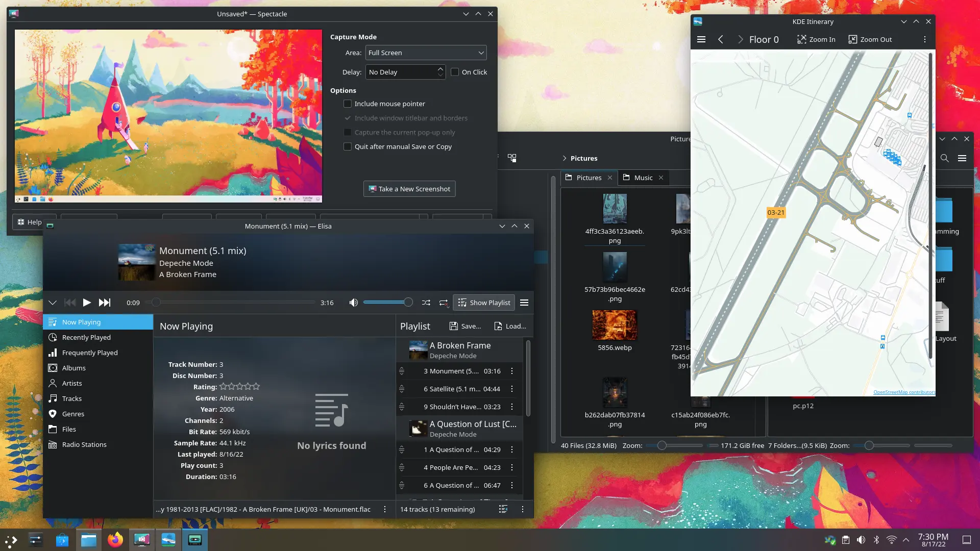
Task: Click the shuffle playback icon in Elisa
Action: 426,303
